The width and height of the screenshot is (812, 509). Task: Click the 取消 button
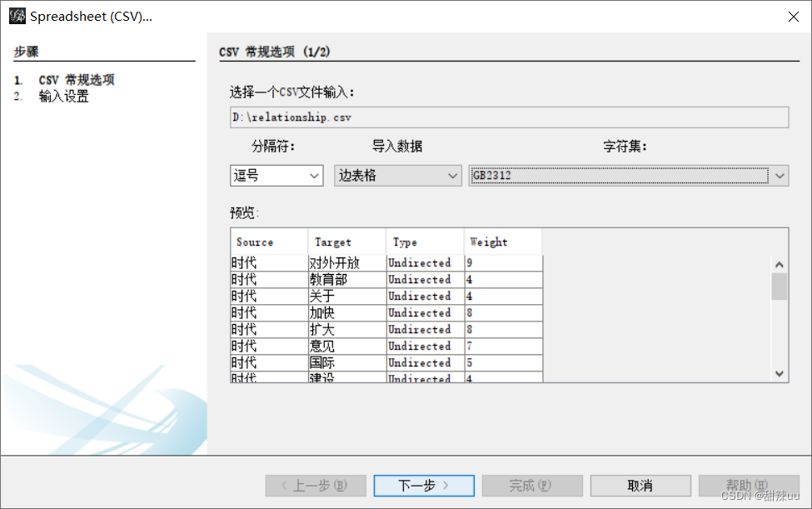(640, 486)
